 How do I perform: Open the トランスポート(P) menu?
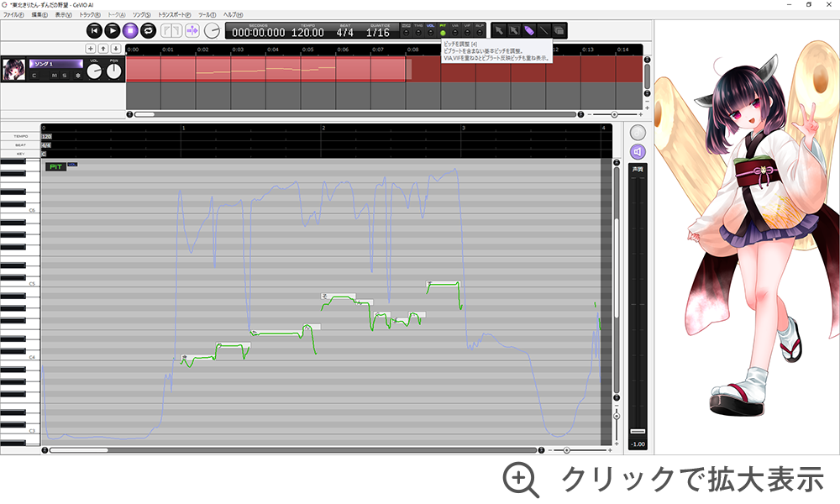point(174,15)
